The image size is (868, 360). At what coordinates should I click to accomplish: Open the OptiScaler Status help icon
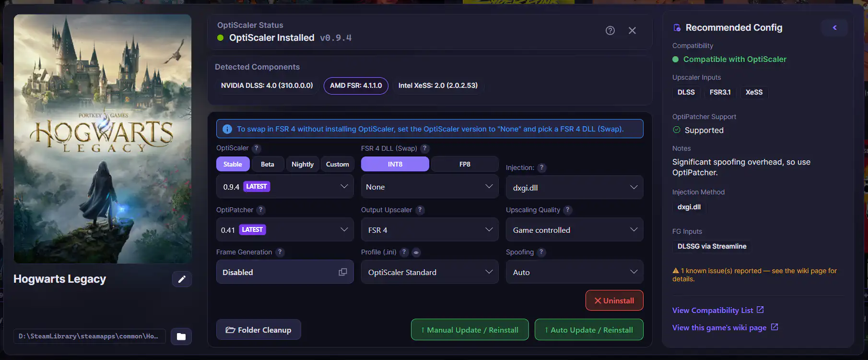[x=610, y=31]
